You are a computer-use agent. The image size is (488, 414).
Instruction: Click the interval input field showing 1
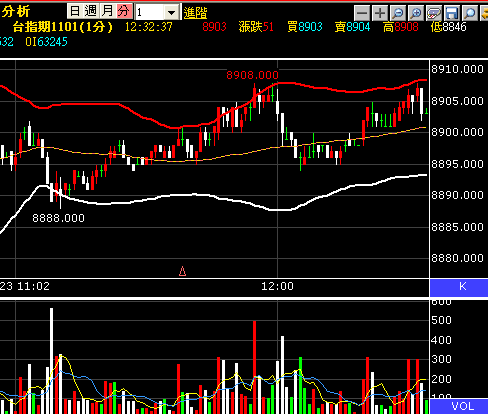[x=150, y=13]
